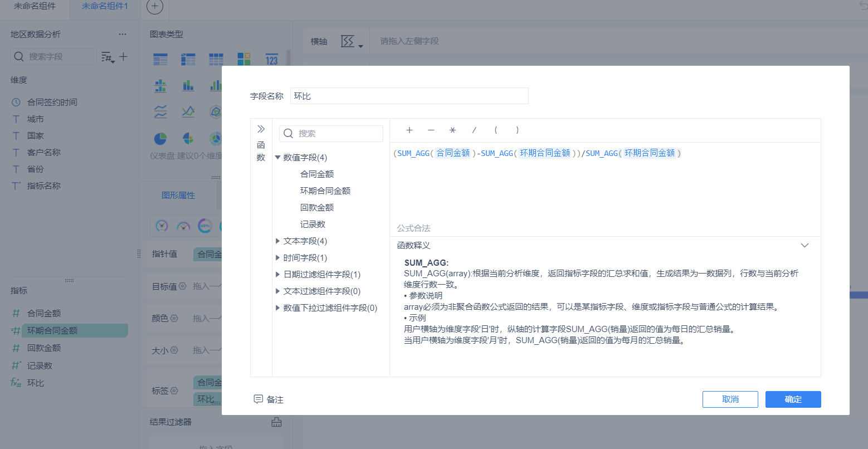
Task: Collapse the 函数释义 section chevron
Action: click(804, 245)
